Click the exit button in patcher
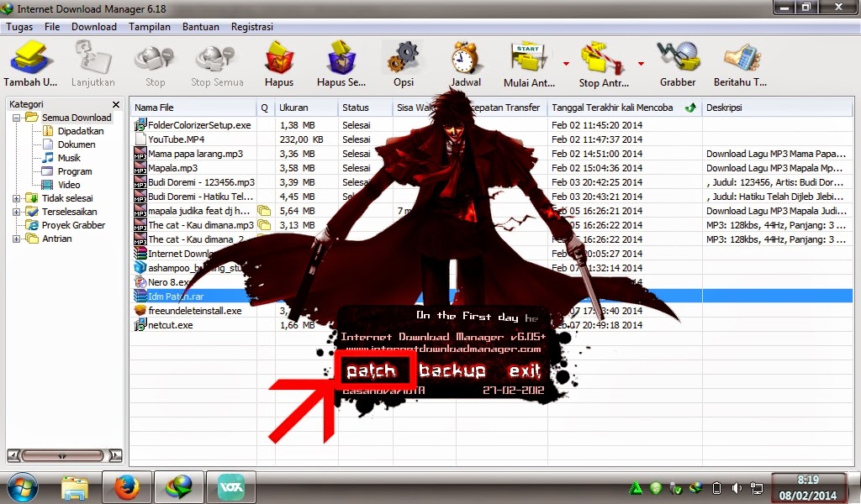 pyautogui.click(x=525, y=371)
